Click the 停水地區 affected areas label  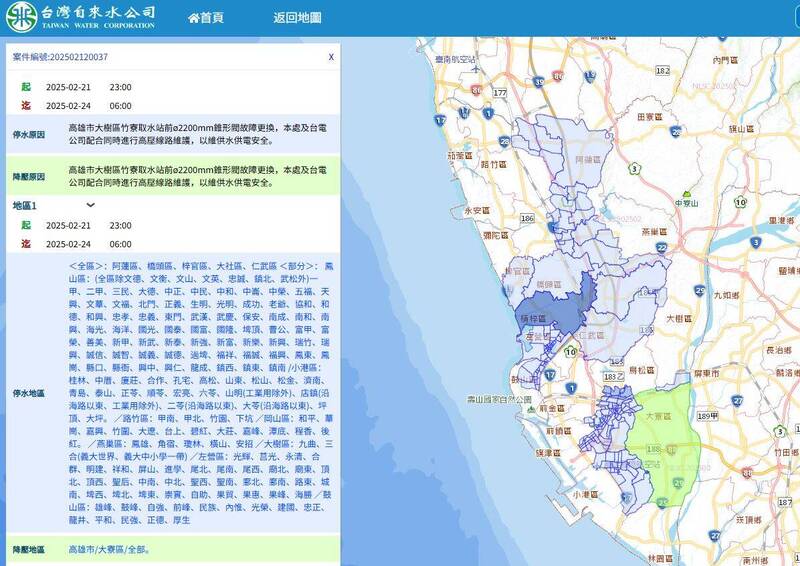point(28,393)
